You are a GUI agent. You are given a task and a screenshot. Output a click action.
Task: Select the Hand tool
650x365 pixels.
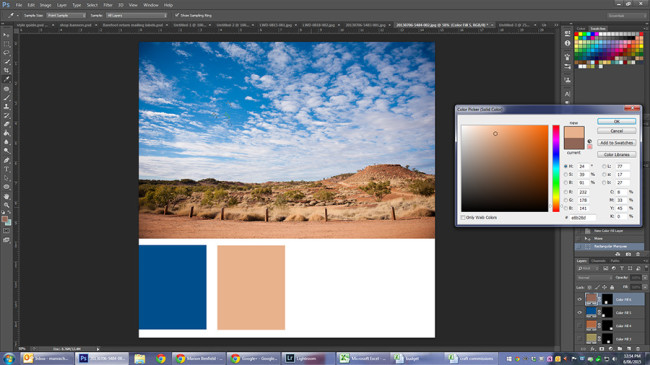click(6, 196)
